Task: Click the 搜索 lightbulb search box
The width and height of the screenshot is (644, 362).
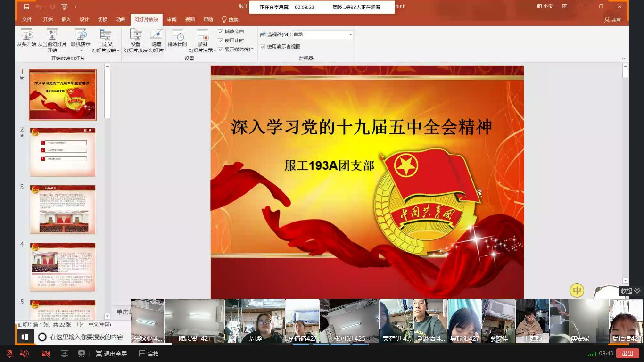Action: [x=230, y=20]
